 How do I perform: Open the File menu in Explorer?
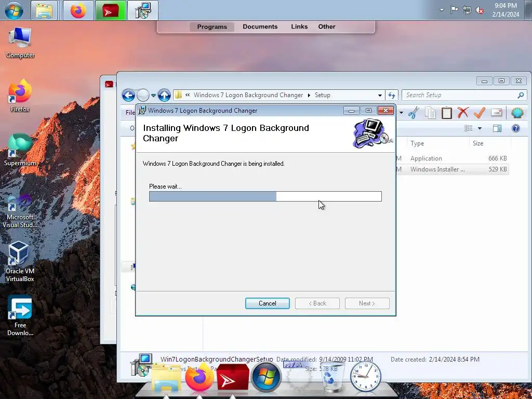(x=130, y=112)
